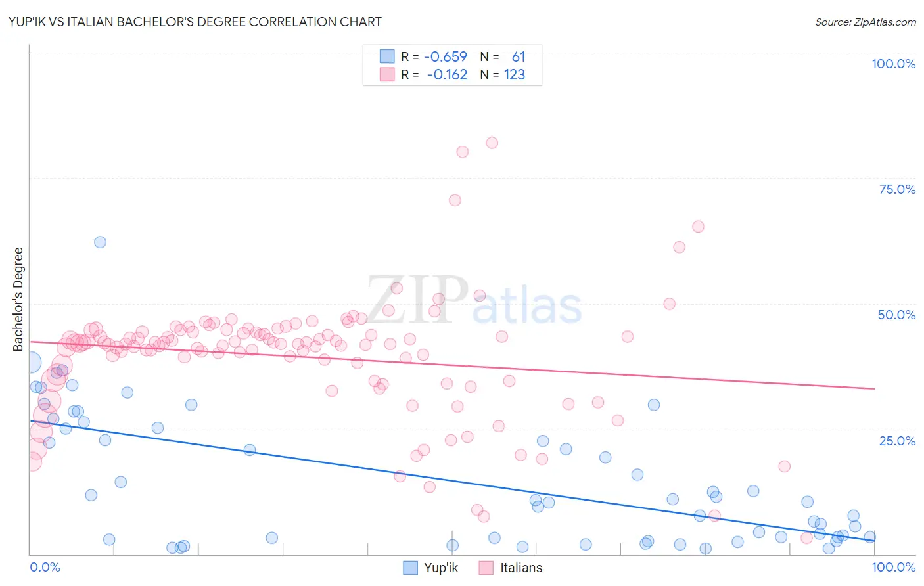The width and height of the screenshot is (924, 586).
Task: Click the blue Yup'ik legend swatch at bottom
Action: pos(410,568)
